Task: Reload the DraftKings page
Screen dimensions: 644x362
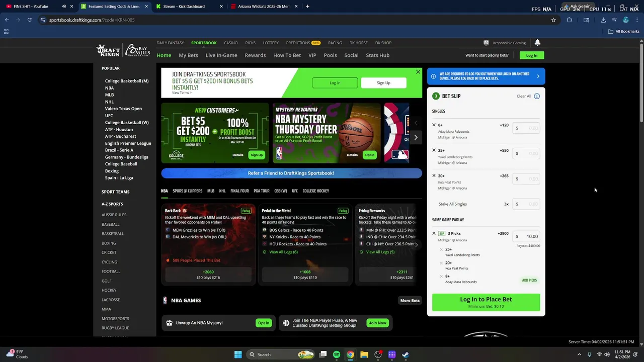Action: click(x=30, y=20)
